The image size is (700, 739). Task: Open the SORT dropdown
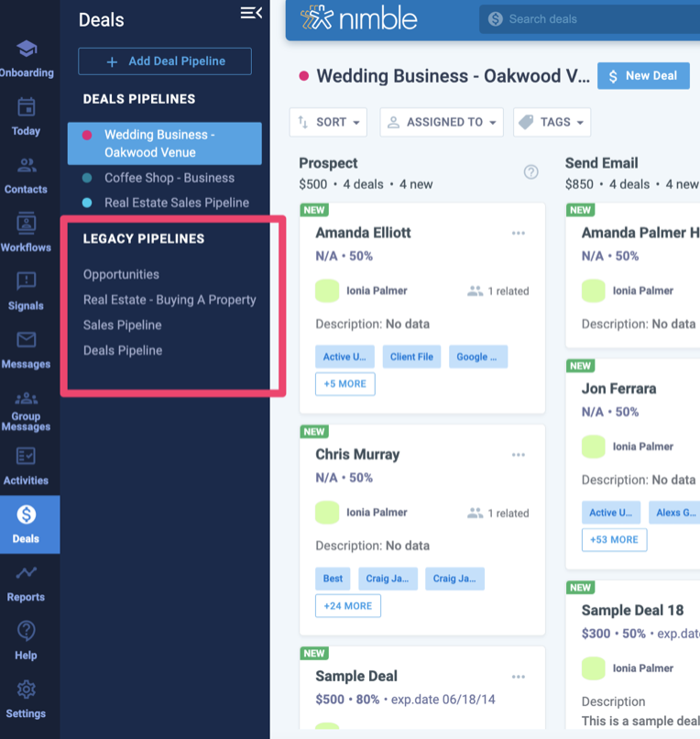tap(328, 122)
